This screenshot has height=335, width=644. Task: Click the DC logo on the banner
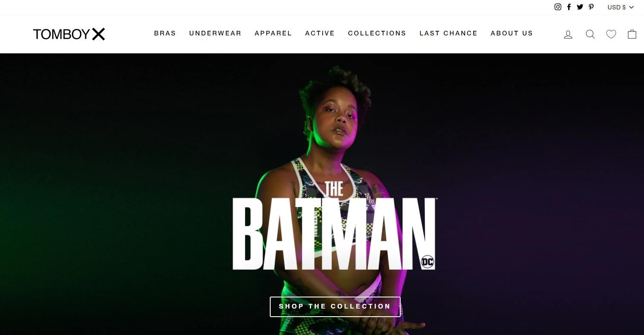pos(427,262)
